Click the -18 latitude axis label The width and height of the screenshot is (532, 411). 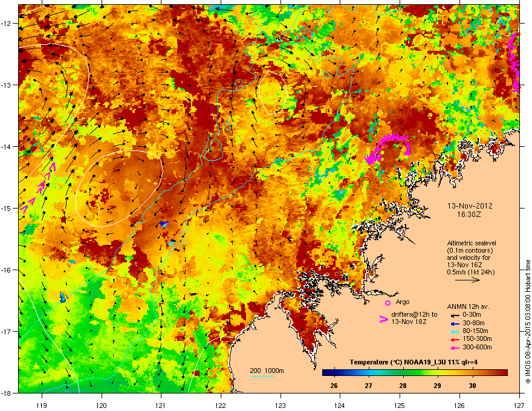7,393
